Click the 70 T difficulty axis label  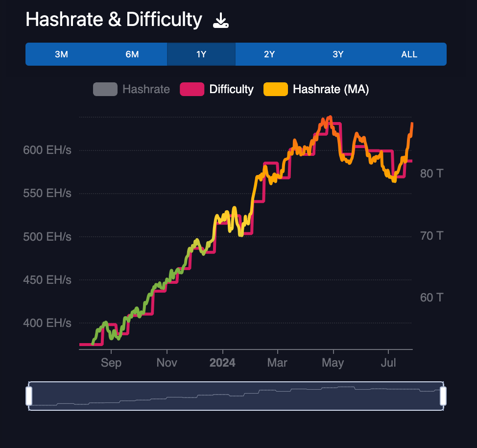[x=431, y=236]
